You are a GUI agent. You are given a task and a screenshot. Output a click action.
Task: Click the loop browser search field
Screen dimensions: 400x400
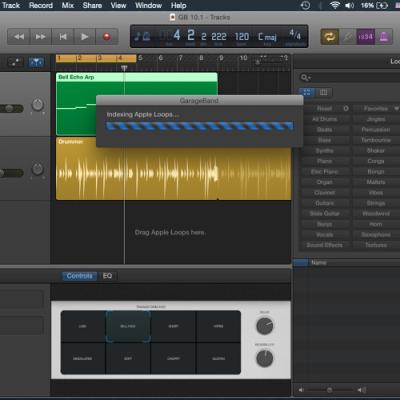click(x=349, y=78)
